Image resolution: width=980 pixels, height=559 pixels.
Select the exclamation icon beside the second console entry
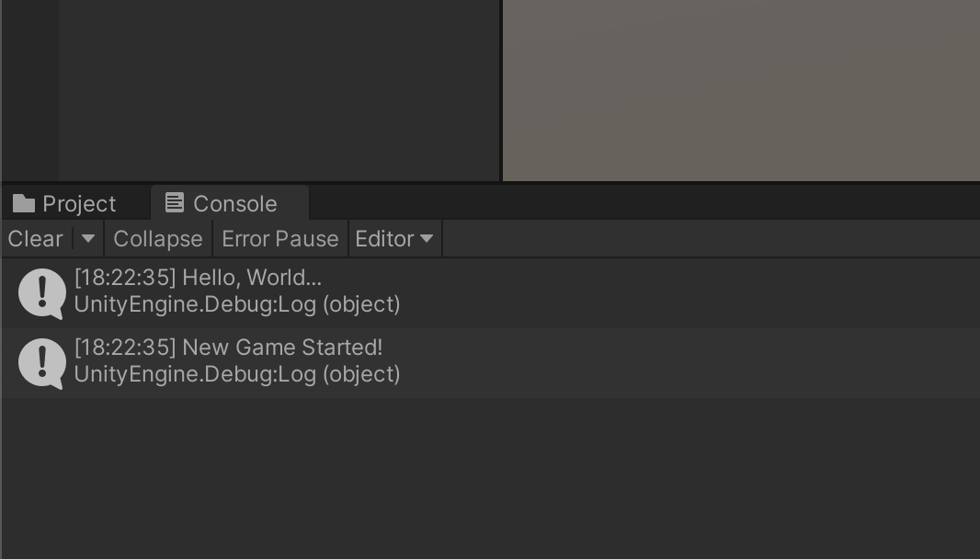pyautogui.click(x=40, y=362)
